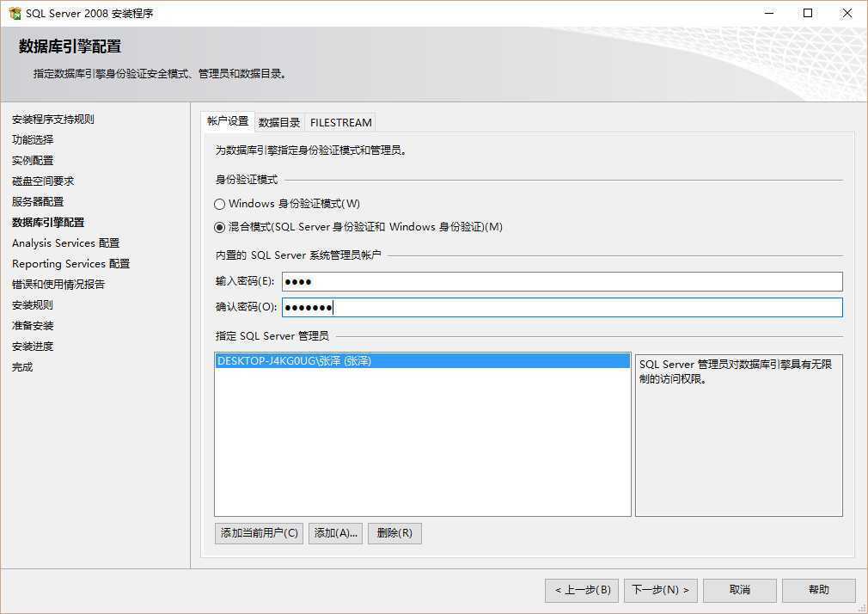Focus the 输入密码 password field
Viewport: 868px width, 614px height.
pyautogui.click(x=562, y=281)
